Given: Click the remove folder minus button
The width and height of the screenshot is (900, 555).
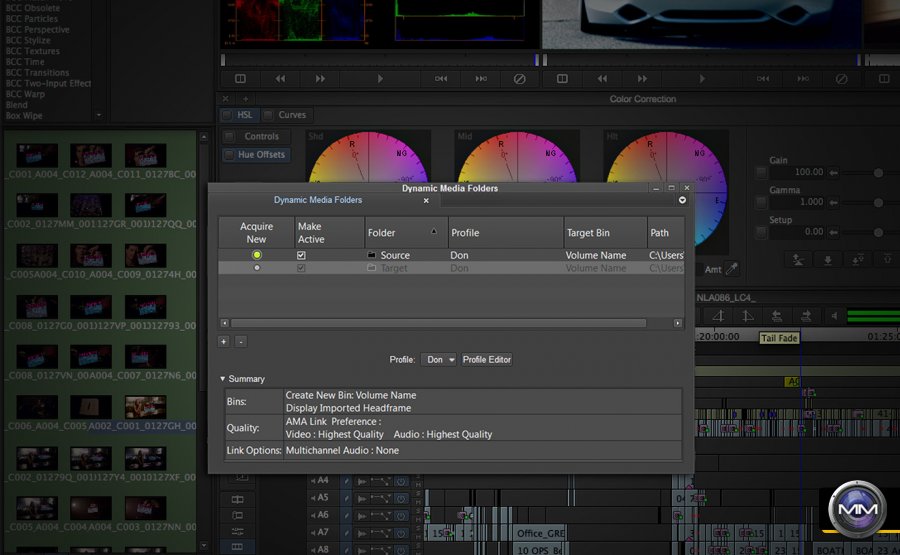Looking at the screenshot, I should 240,342.
